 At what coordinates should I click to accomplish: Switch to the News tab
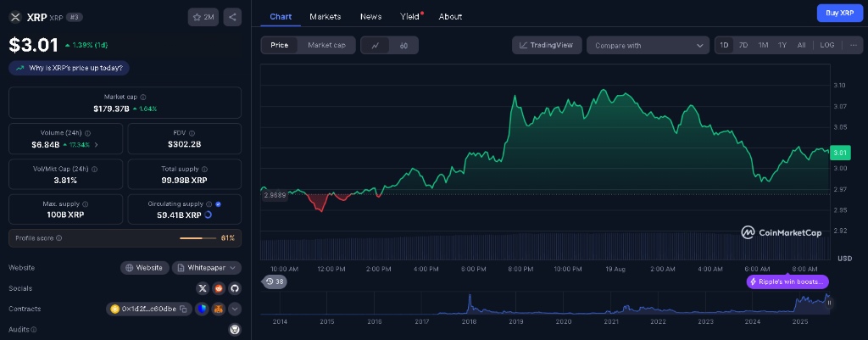(370, 17)
